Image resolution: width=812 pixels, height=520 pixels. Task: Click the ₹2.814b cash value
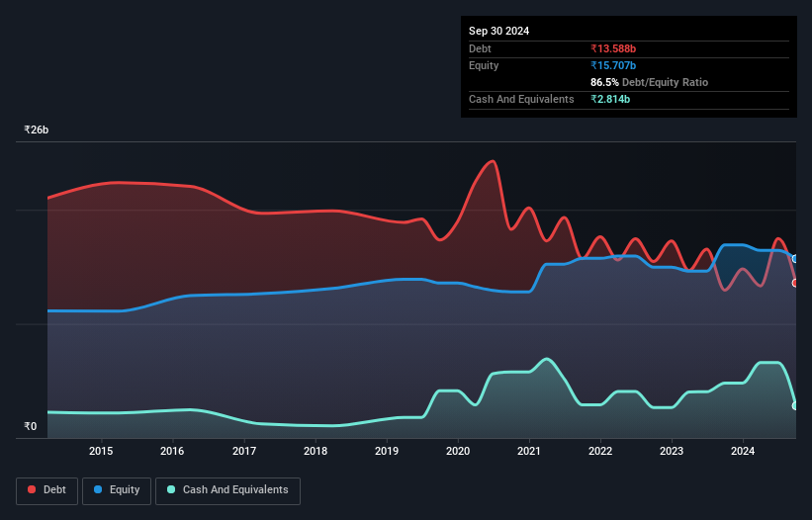[610, 99]
